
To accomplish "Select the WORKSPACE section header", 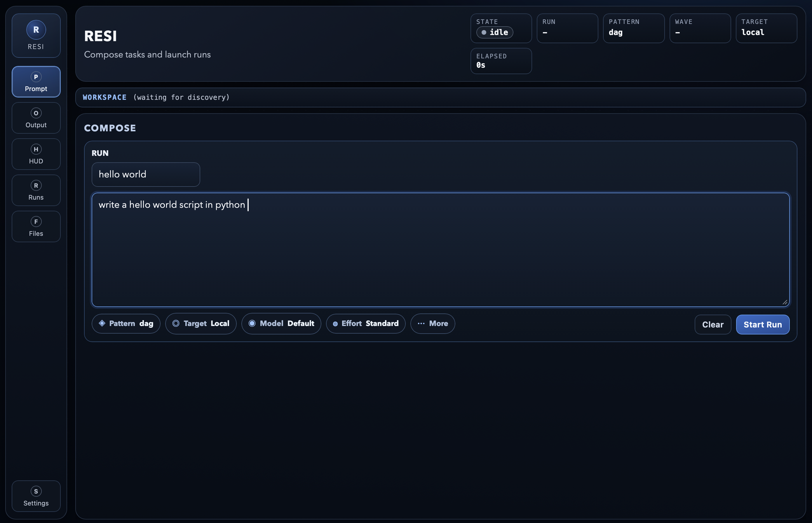I will pyautogui.click(x=104, y=97).
